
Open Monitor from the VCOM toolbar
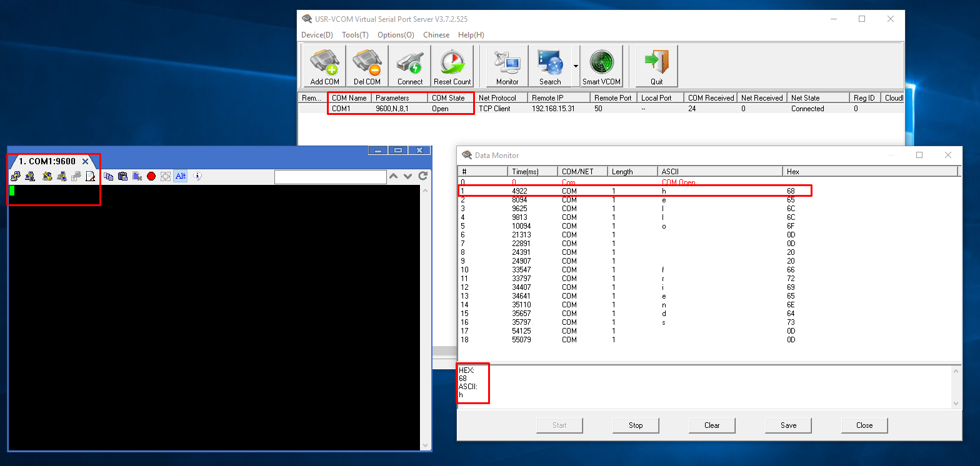tap(507, 66)
